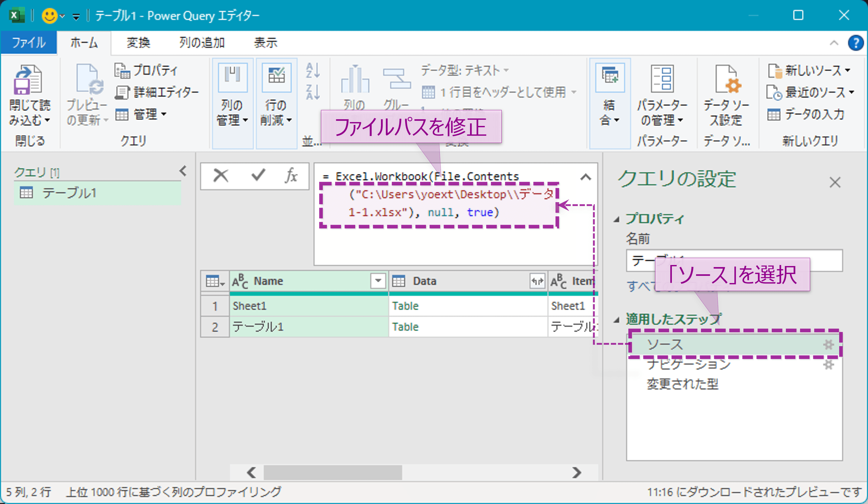Select the ナビゲーション applied step
Screen dimensions: 868x504
point(688,364)
